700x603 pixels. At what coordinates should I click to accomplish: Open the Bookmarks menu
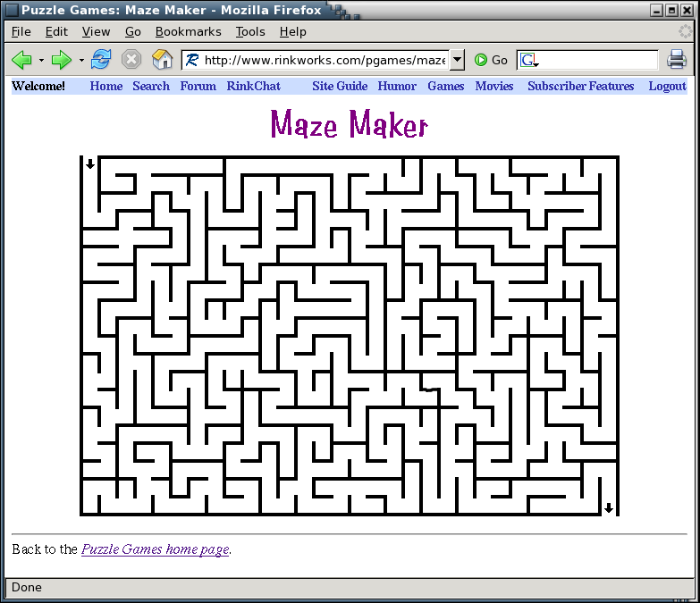point(188,31)
